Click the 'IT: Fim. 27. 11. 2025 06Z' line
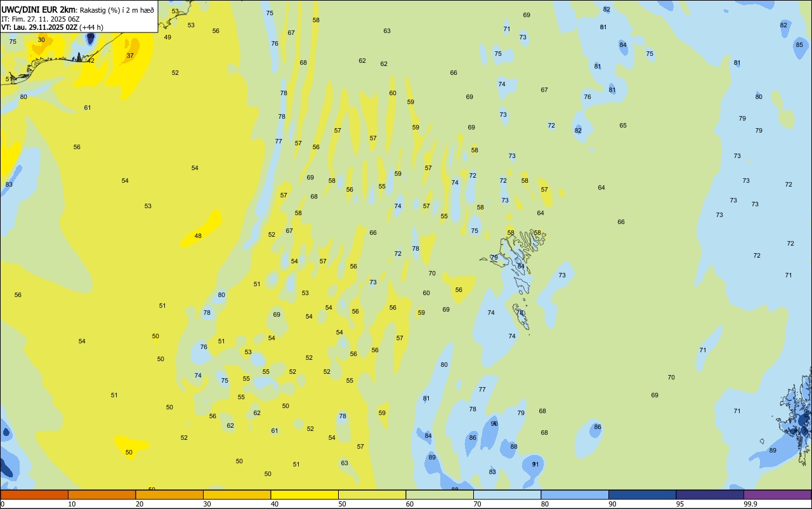 pos(41,19)
